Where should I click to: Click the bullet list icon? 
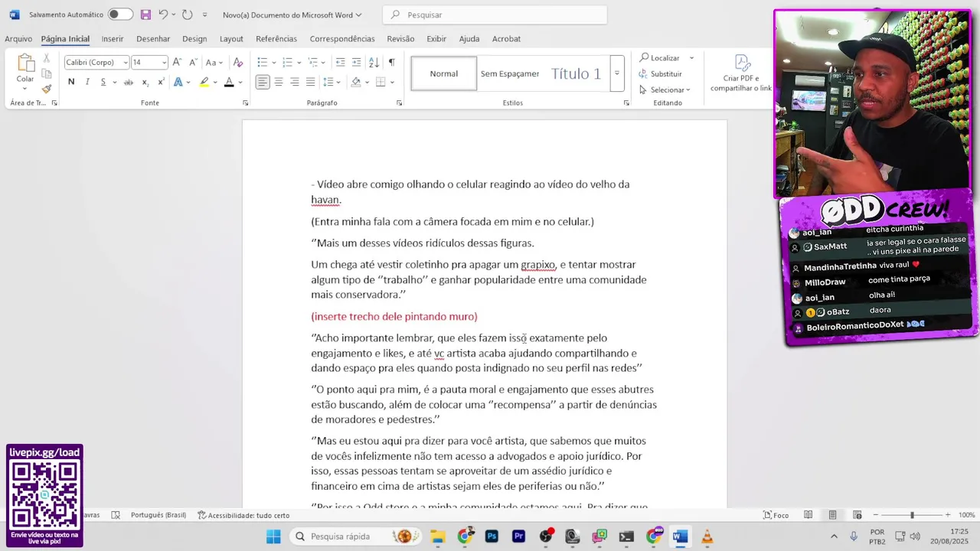coord(262,62)
